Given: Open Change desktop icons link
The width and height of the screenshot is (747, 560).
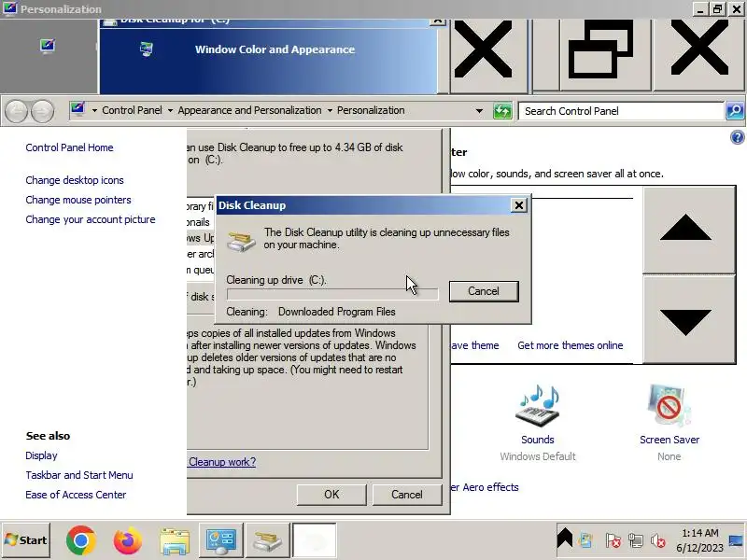Looking at the screenshot, I should pos(75,180).
